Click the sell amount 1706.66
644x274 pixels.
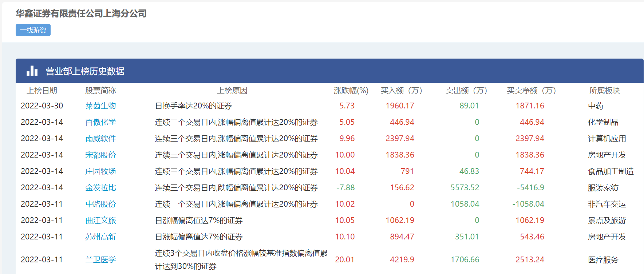click(465, 260)
